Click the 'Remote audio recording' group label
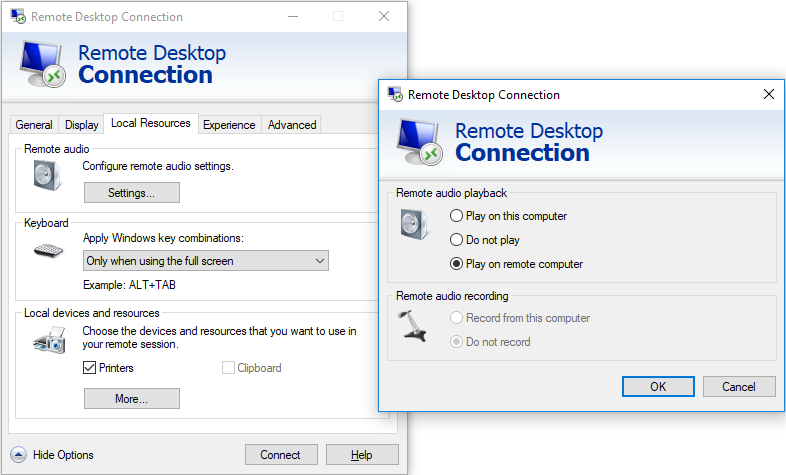The image size is (786, 475). tap(452, 296)
